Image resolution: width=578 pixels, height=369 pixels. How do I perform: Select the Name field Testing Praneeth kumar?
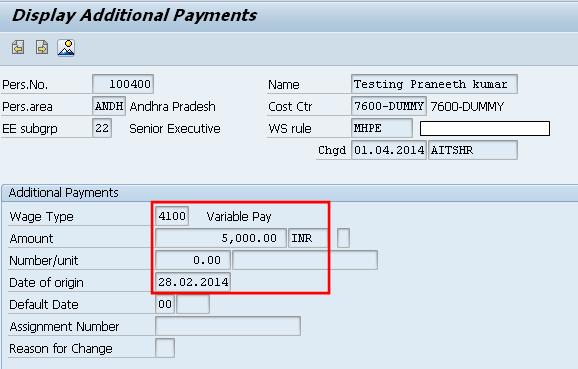pyautogui.click(x=434, y=84)
